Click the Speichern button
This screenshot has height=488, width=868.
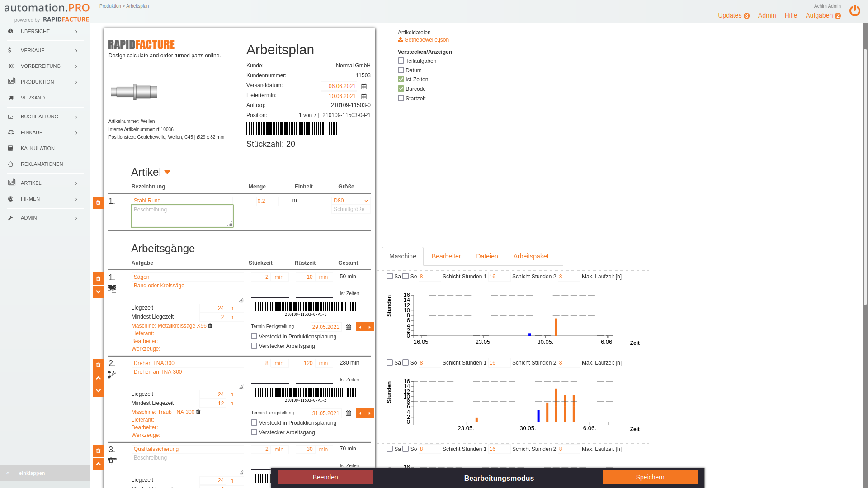tap(650, 477)
